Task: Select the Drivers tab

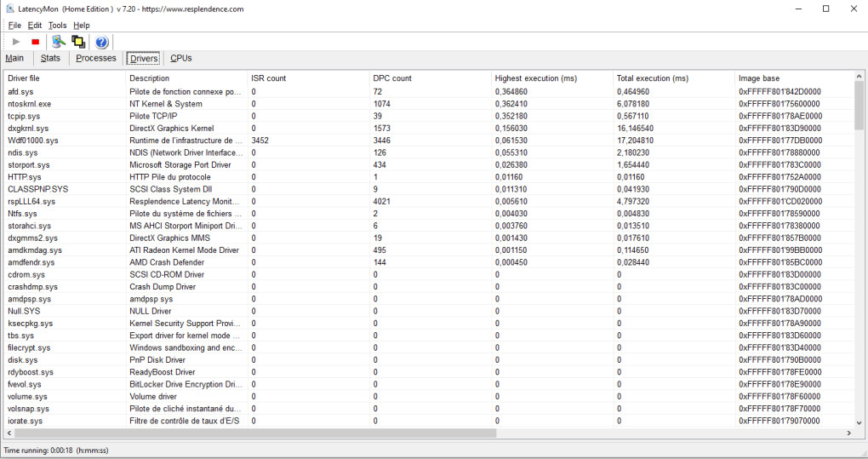Action: coord(144,58)
